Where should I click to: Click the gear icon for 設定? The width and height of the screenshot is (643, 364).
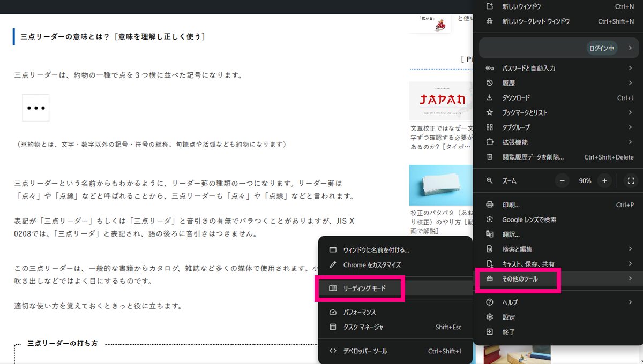[489, 317]
